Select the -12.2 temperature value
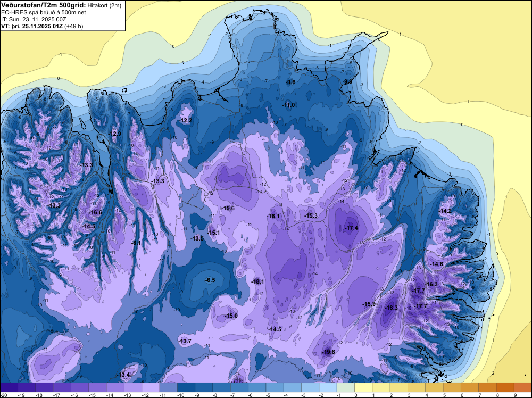The height and width of the screenshot is (398, 532). 186,120
